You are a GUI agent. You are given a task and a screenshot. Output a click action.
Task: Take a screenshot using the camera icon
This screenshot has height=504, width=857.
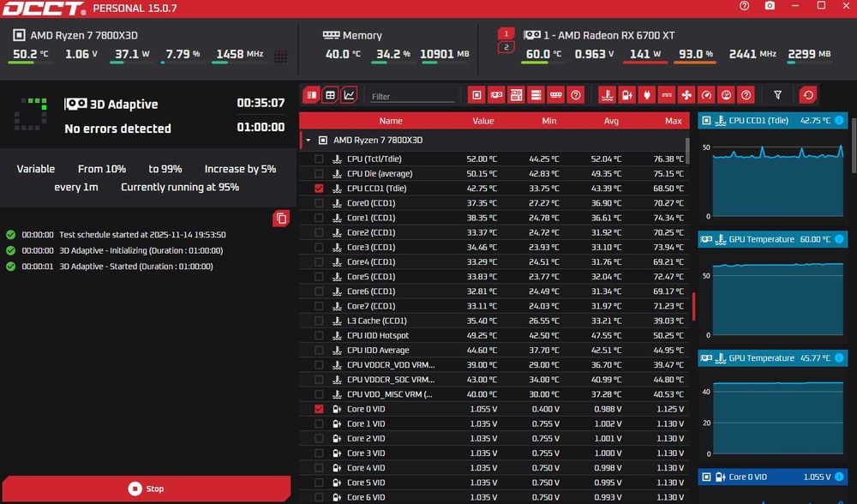[770, 6]
